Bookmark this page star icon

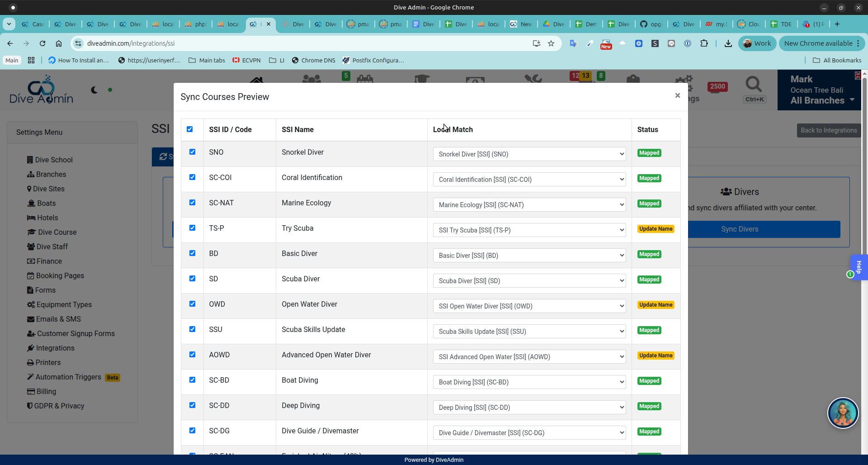(x=551, y=43)
